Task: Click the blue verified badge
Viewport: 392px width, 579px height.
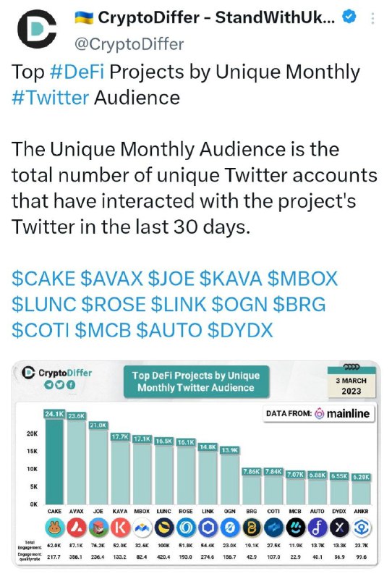Action: [x=349, y=17]
